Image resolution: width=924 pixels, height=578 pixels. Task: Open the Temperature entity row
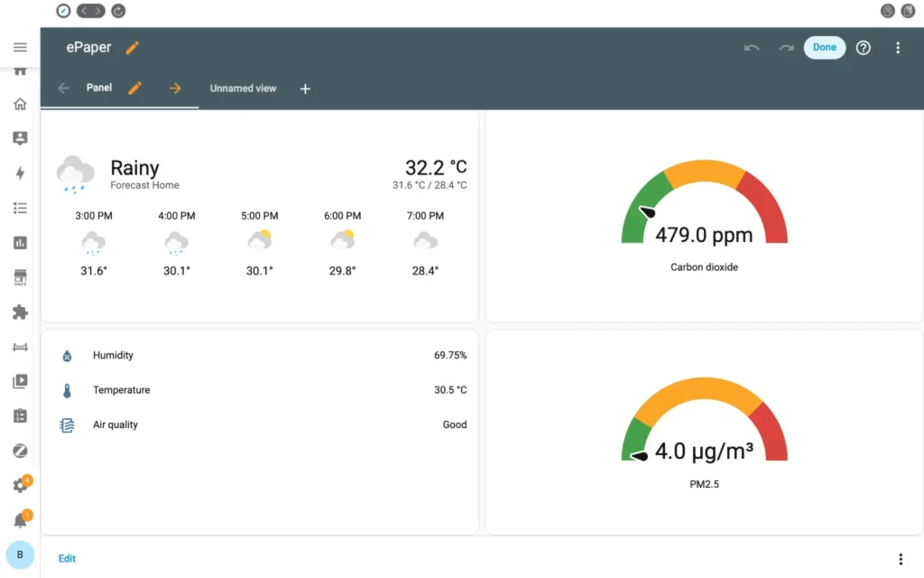pyautogui.click(x=263, y=390)
